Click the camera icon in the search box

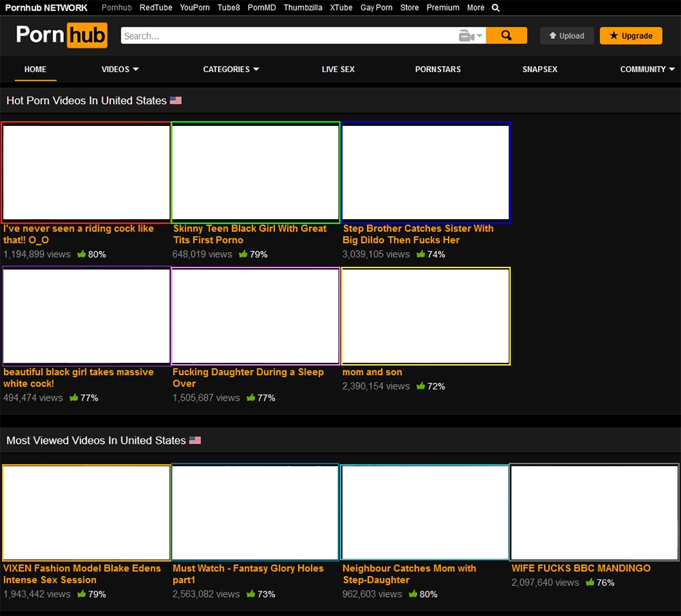tap(466, 36)
